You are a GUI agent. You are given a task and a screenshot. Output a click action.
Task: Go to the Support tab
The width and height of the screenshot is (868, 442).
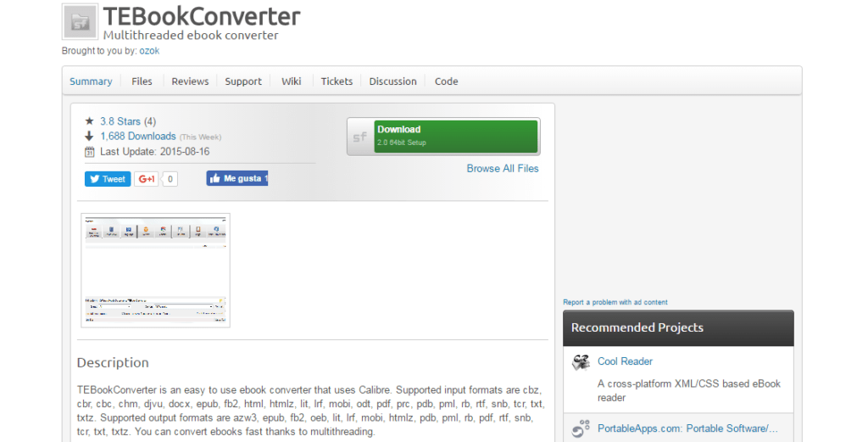pyautogui.click(x=243, y=81)
